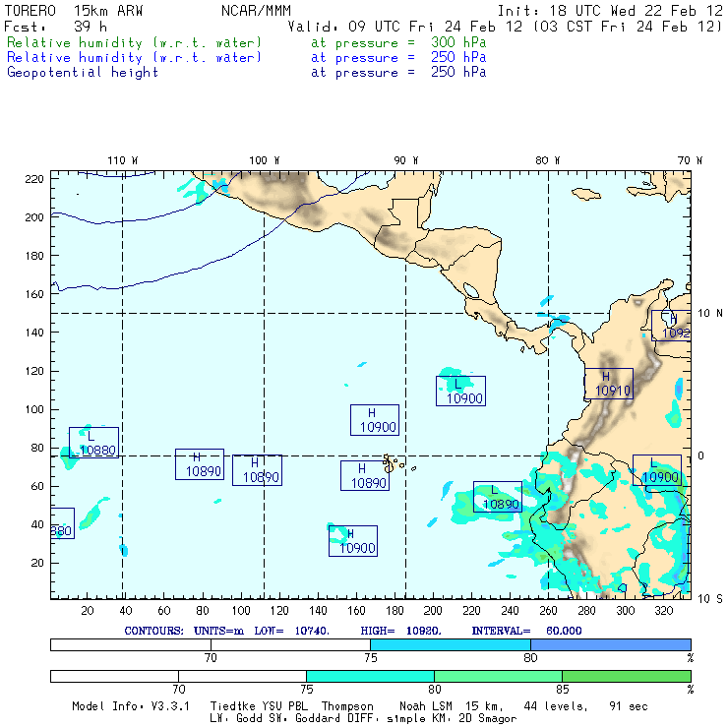This screenshot has height=728, width=728.
Task: Click the 'H 10910' high marker over Colombia
Action: pyautogui.click(x=609, y=384)
